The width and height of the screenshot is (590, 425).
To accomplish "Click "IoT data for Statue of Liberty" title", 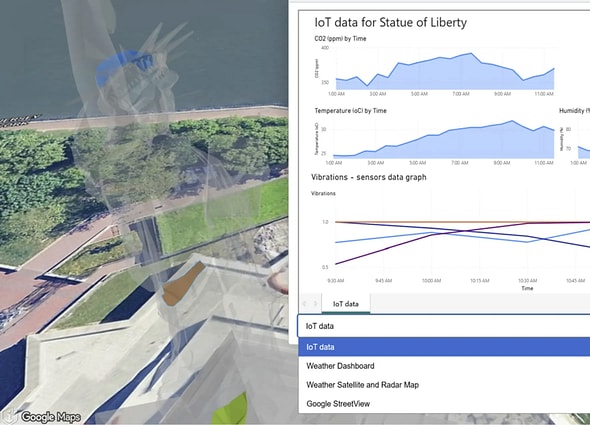I will [391, 22].
